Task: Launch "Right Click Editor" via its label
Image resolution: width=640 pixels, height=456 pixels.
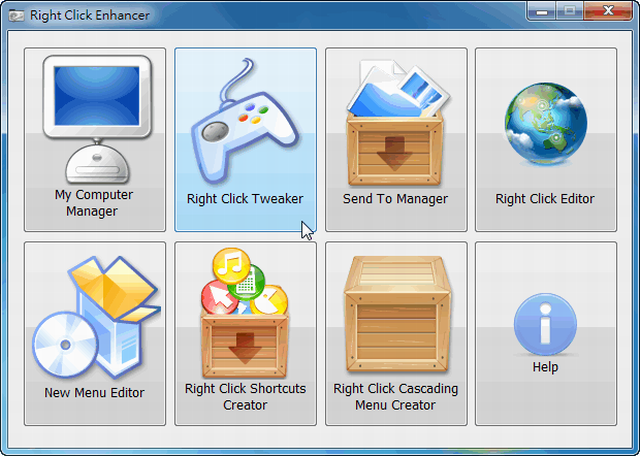Action: point(545,199)
